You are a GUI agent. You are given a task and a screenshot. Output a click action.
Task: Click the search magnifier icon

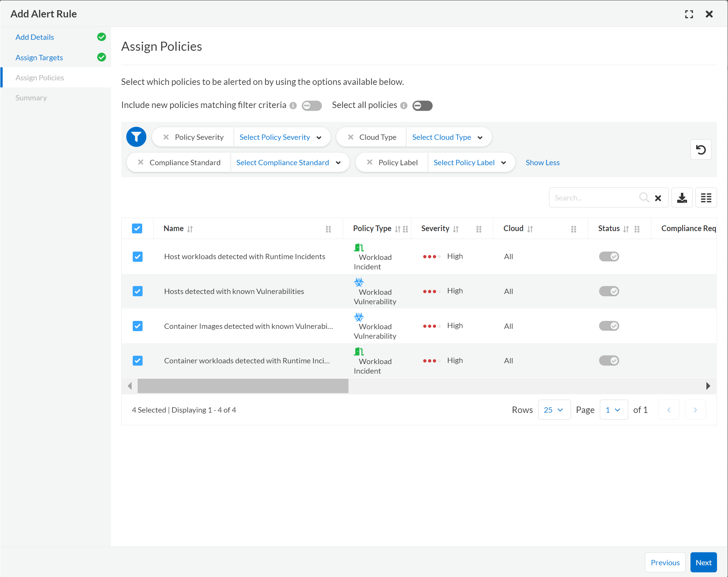644,197
